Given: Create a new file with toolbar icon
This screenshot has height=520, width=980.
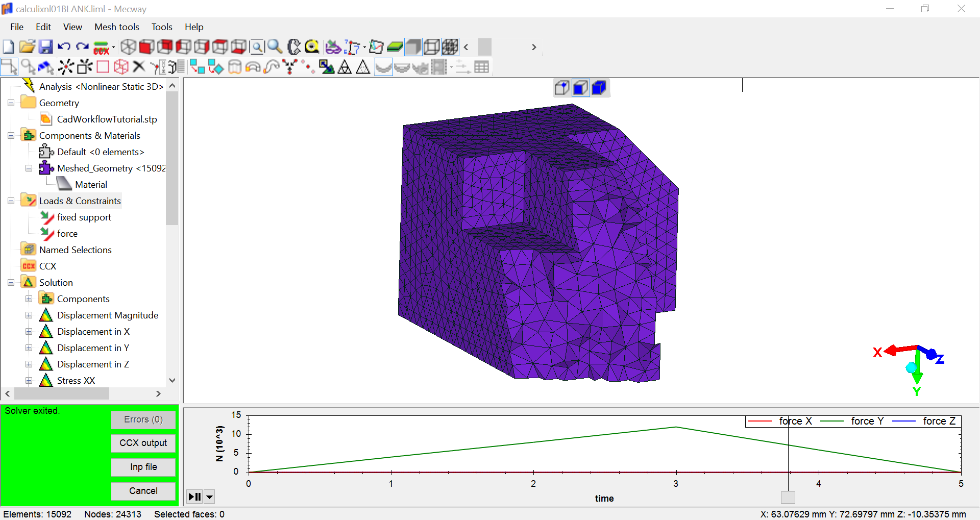Looking at the screenshot, I should (9, 47).
